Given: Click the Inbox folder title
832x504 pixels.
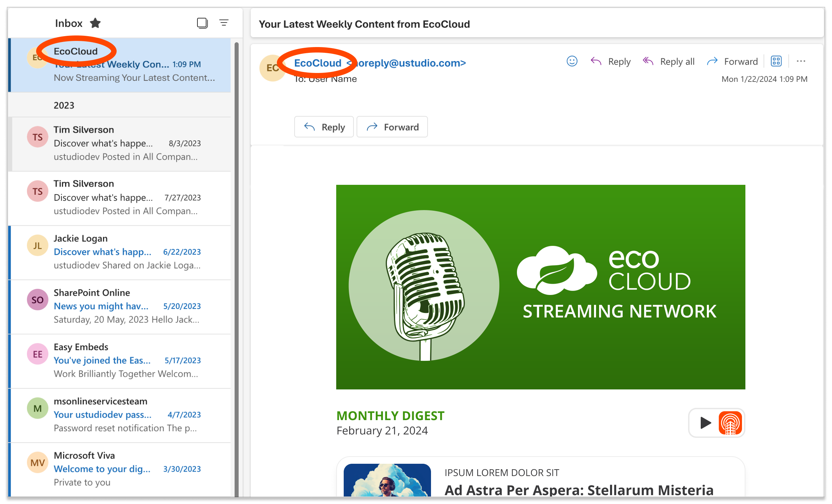Looking at the screenshot, I should click(69, 23).
